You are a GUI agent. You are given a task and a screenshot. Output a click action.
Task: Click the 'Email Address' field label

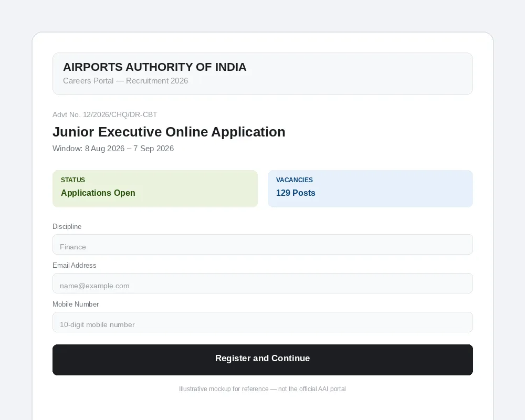pyautogui.click(x=75, y=265)
